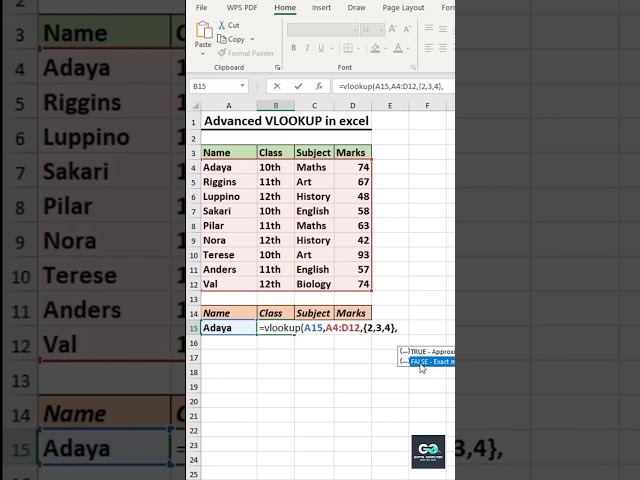
Task: Click the Select All corner triangle
Action: [x=196, y=106]
